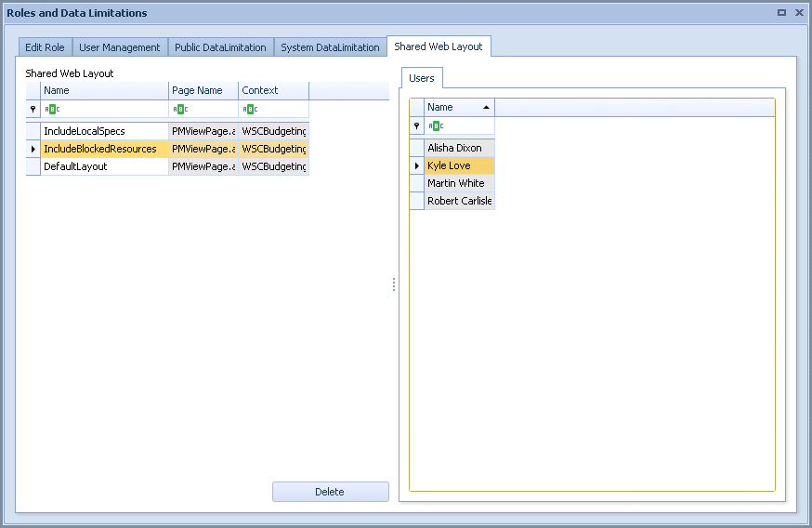812x528 pixels.
Task: Click the filter pin icon in layout grid
Action: point(33,109)
